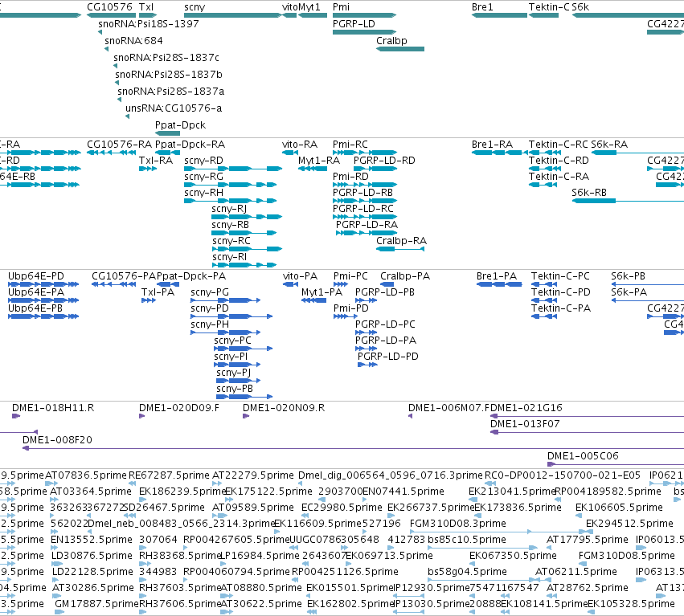Select the EK105328.5prime EST label

click(631, 605)
